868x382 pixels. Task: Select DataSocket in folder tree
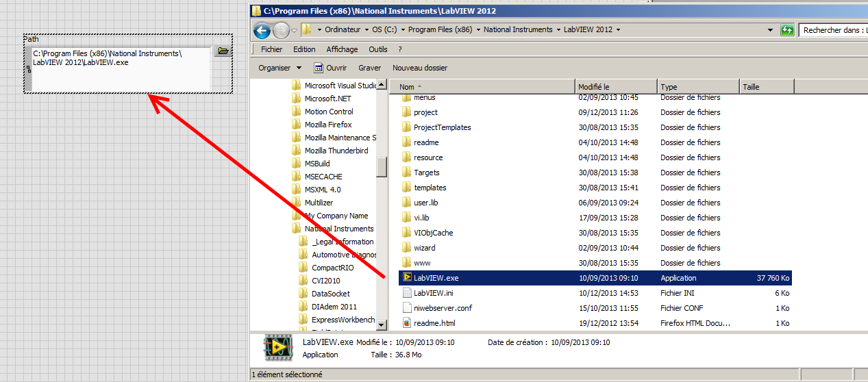[331, 294]
